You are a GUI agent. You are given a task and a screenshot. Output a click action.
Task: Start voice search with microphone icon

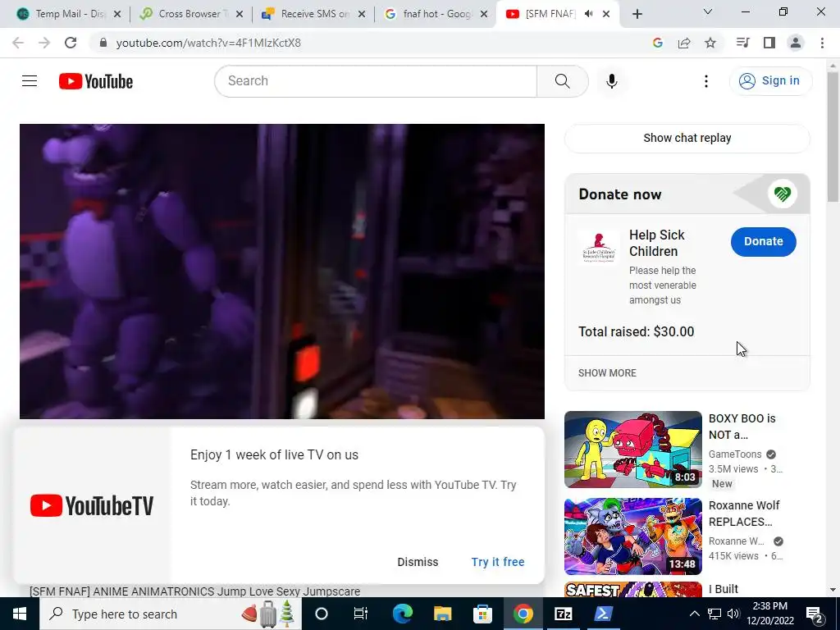click(612, 81)
